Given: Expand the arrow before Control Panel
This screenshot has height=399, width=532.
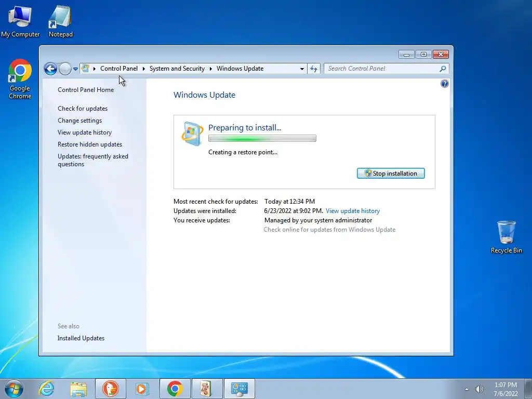Looking at the screenshot, I should pyautogui.click(x=95, y=69).
